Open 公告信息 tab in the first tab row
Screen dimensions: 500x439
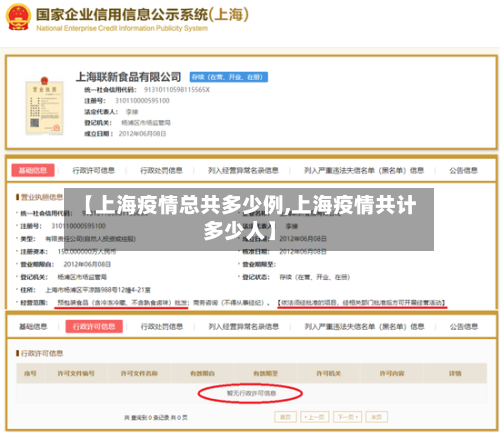[463, 171]
